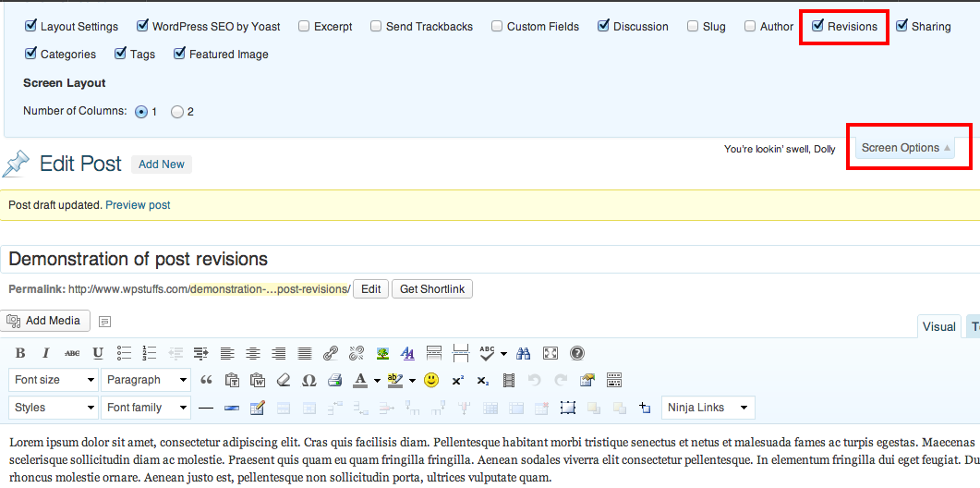The width and height of the screenshot is (980, 488).
Task: Toggle italic formatting
Action: [x=45, y=353]
